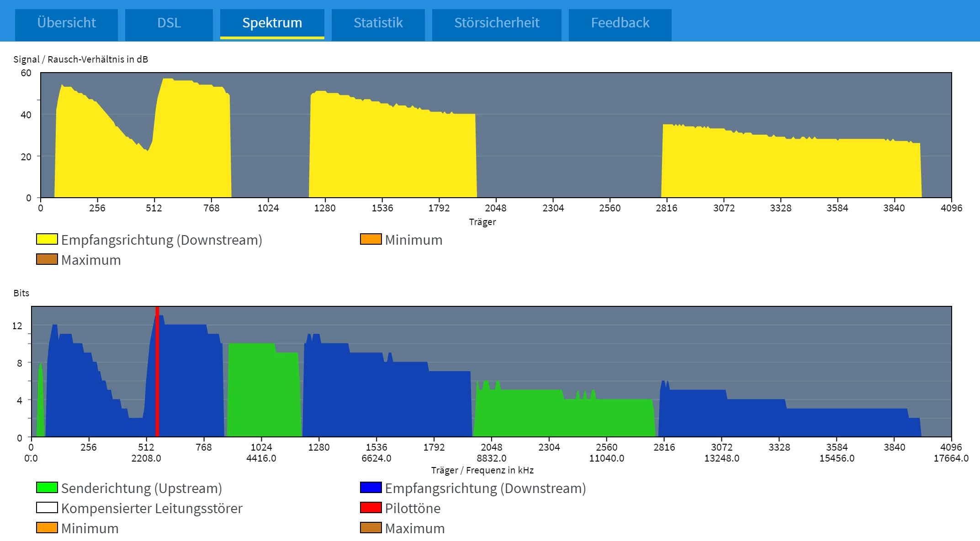Click brown Maximum swatch in Bits legend
The width and height of the screenshot is (980, 541).
click(371, 528)
